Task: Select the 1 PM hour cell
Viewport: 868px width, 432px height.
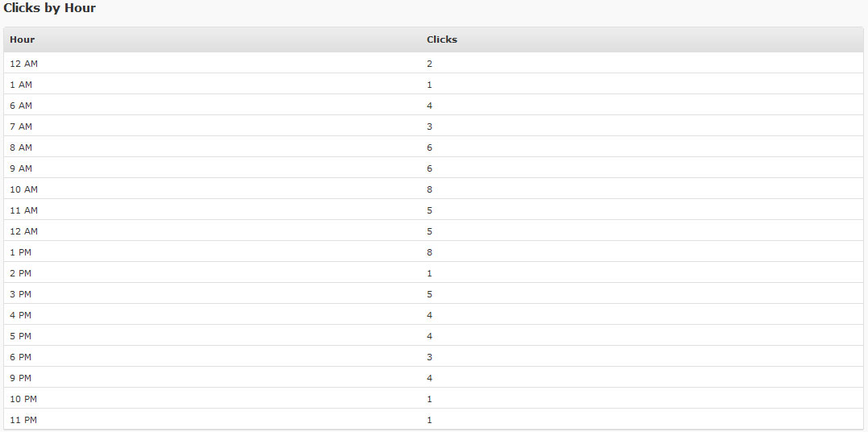Action: (x=21, y=252)
